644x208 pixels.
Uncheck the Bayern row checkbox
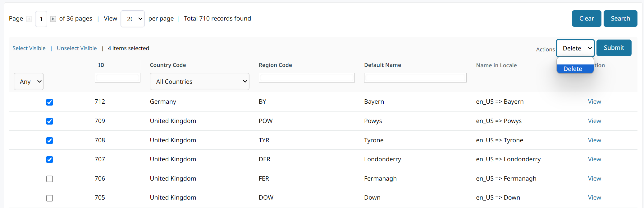coord(49,102)
